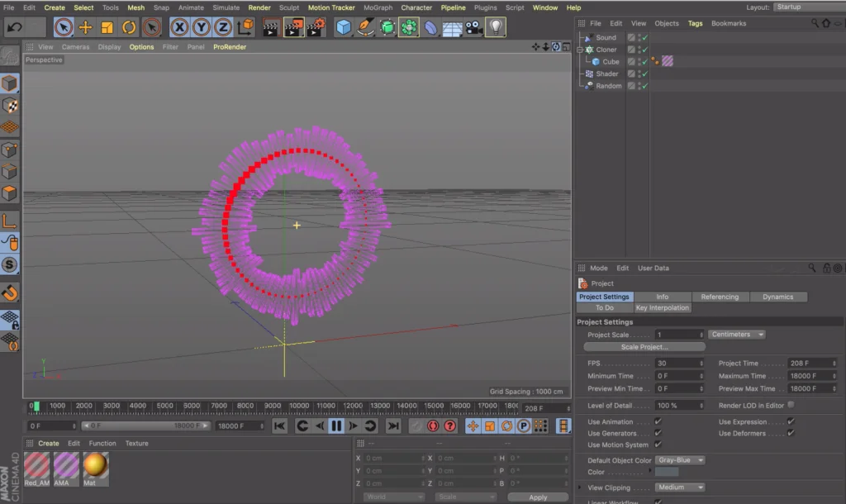
Task: Switch to the Dynamics tab
Action: (777, 297)
